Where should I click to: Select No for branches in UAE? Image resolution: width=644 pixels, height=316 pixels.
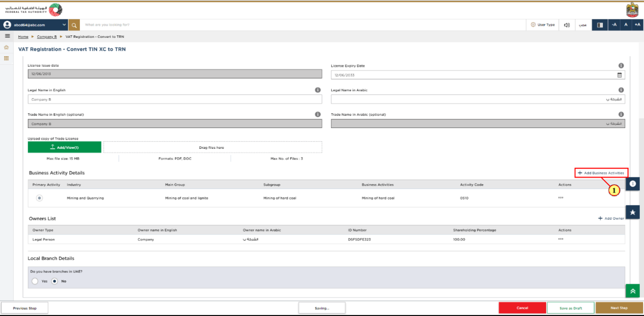54,281
